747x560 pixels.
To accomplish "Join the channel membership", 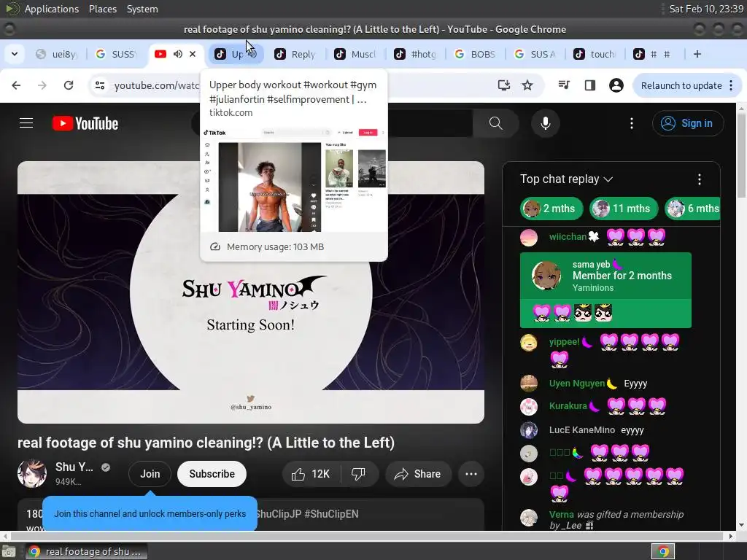I will (x=150, y=474).
